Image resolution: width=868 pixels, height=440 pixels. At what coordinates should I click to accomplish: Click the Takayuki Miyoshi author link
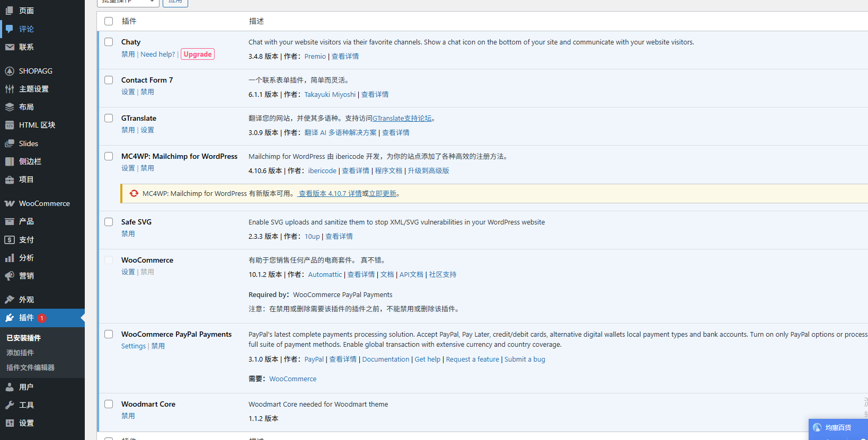click(330, 94)
